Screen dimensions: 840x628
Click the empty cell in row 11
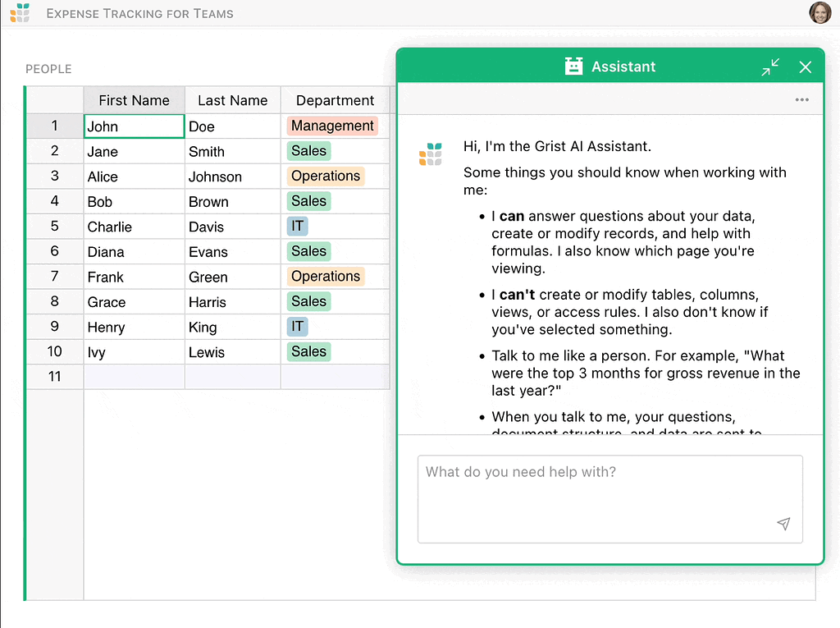[x=134, y=376]
